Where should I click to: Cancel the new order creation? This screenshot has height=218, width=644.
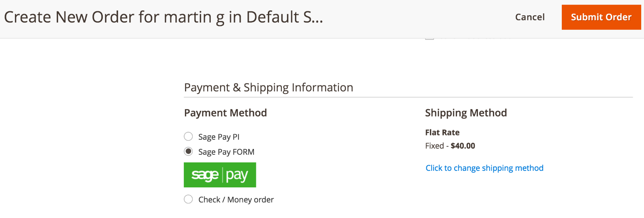530,17
